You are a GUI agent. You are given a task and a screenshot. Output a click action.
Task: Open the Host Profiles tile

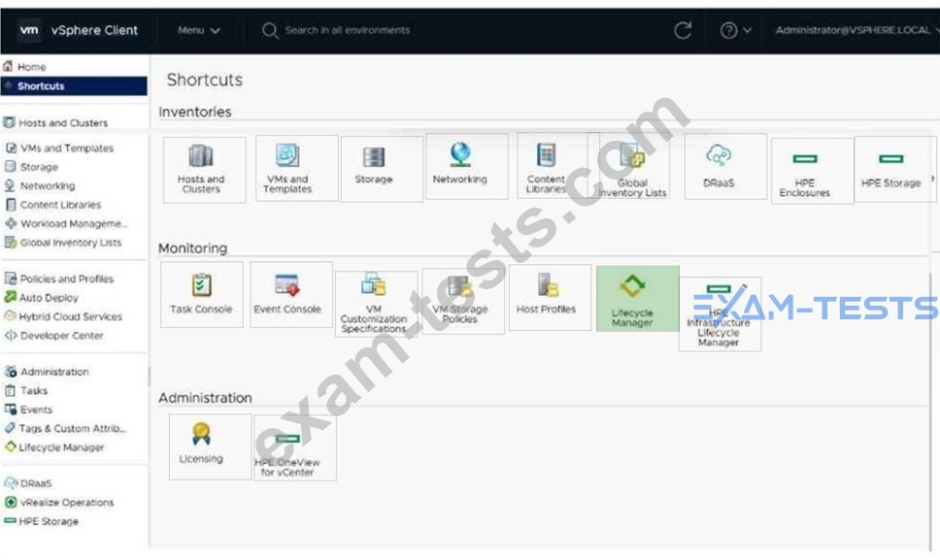click(550, 298)
